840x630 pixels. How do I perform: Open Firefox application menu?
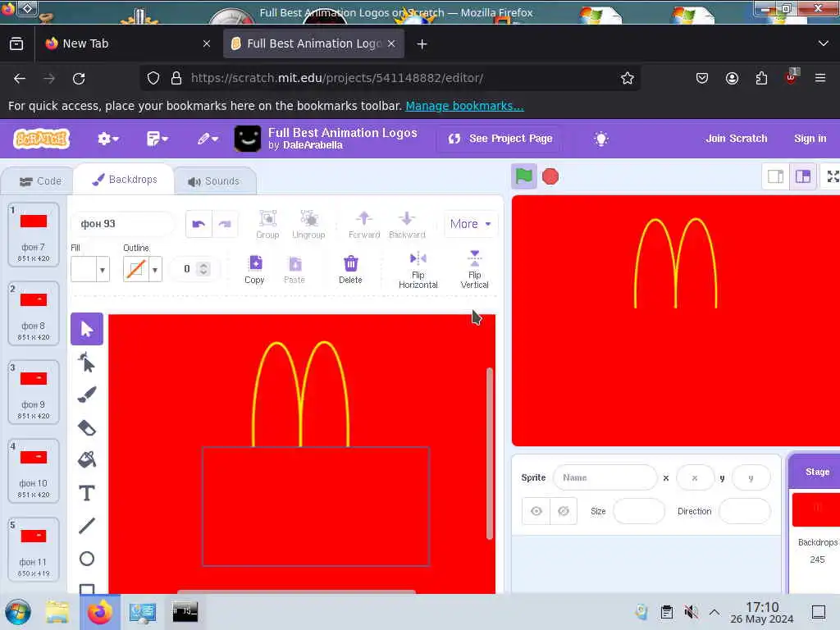click(x=820, y=78)
